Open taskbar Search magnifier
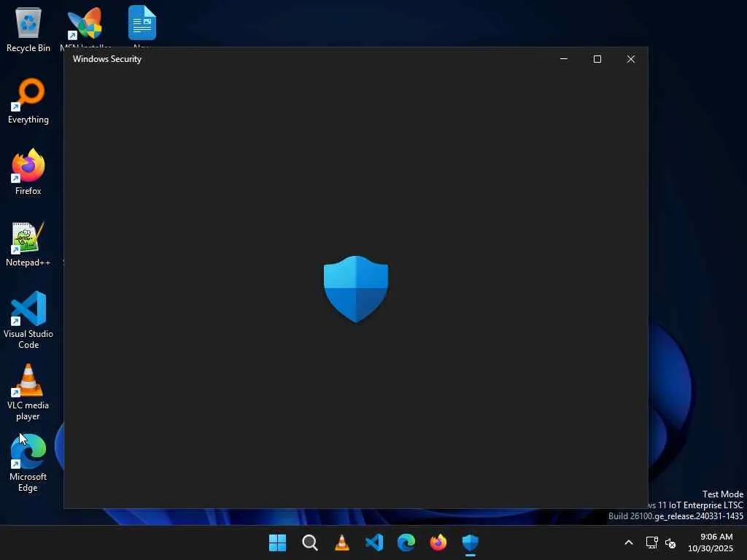 click(309, 542)
